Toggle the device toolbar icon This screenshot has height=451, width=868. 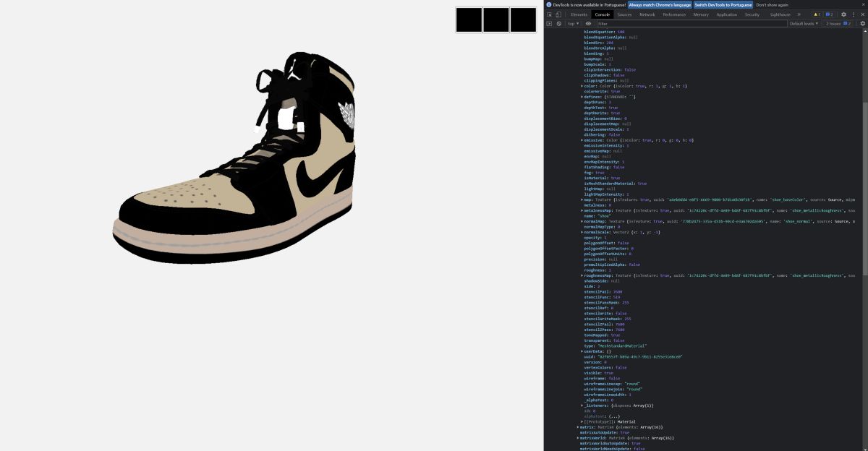pyautogui.click(x=558, y=14)
